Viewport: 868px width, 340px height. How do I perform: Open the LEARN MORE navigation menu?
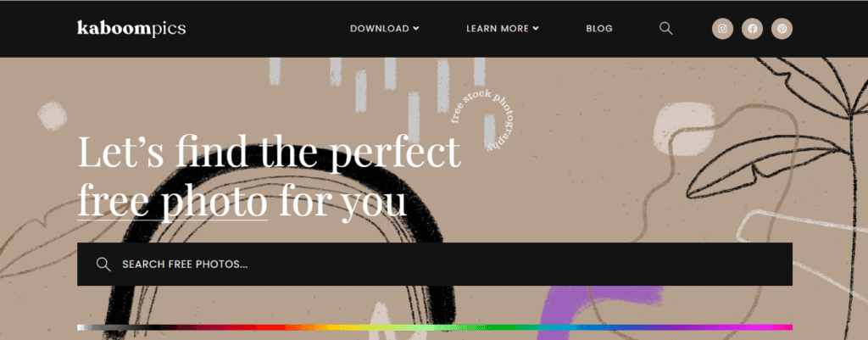point(502,29)
